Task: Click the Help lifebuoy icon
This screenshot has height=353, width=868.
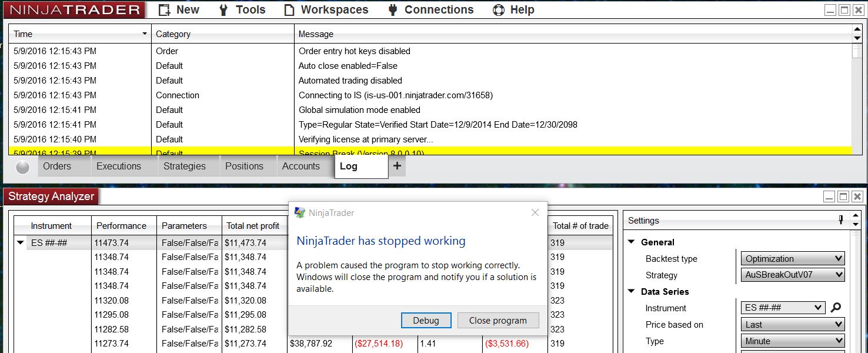Action: click(498, 10)
